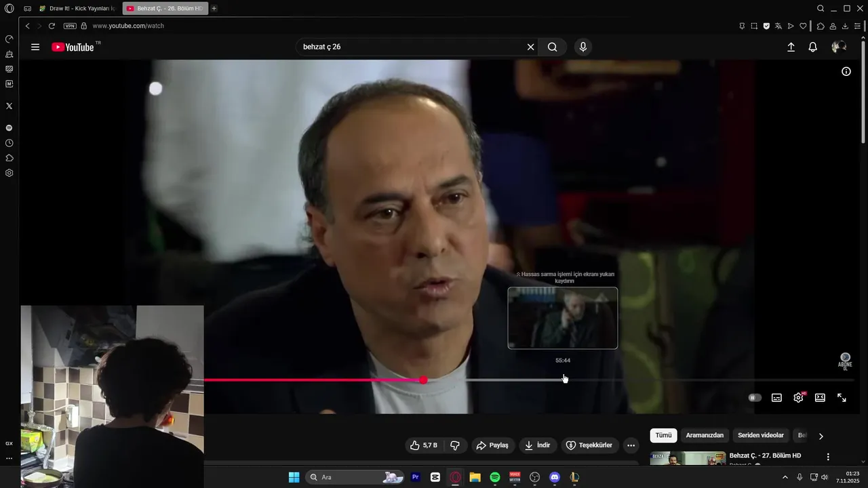Show the video info card icon
Screen dimensions: 868x488
[x=846, y=71]
